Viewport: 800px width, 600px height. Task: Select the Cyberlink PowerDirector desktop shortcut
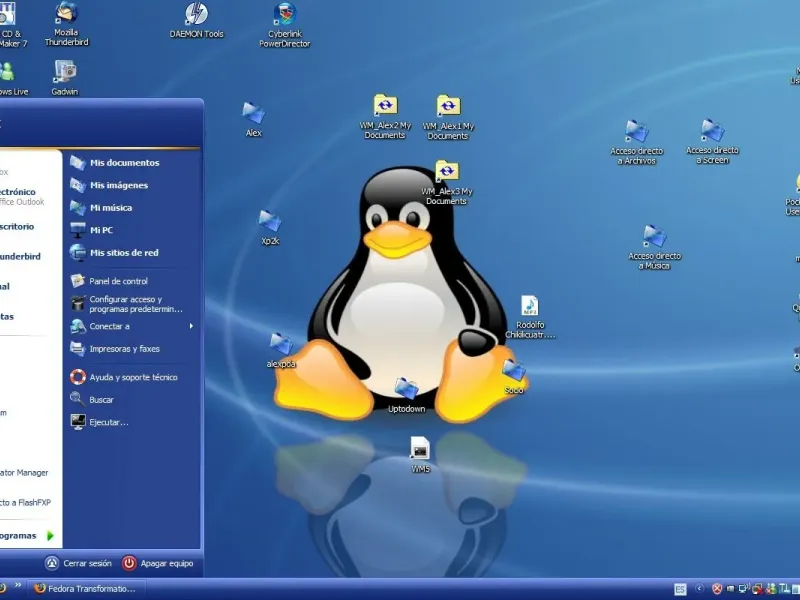tap(285, 16)
